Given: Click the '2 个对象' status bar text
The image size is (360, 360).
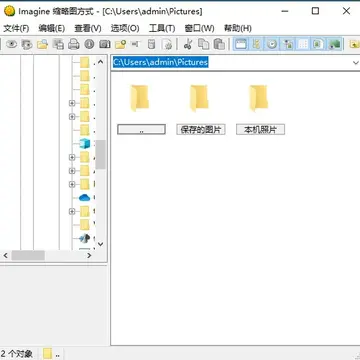Looking at the screenshot, I should coord(16,354).
